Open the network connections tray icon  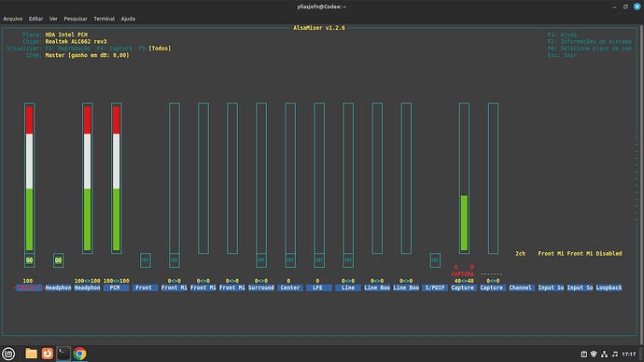pos(604,354)
